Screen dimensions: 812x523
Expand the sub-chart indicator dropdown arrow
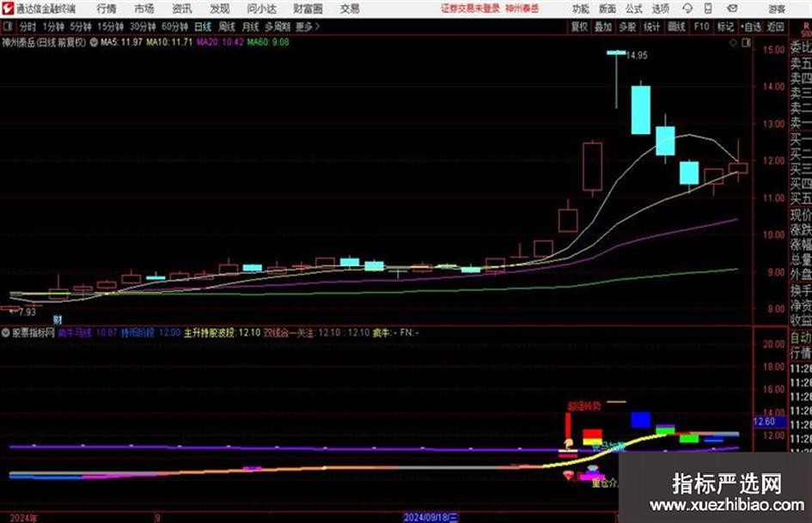click(5, 332)
